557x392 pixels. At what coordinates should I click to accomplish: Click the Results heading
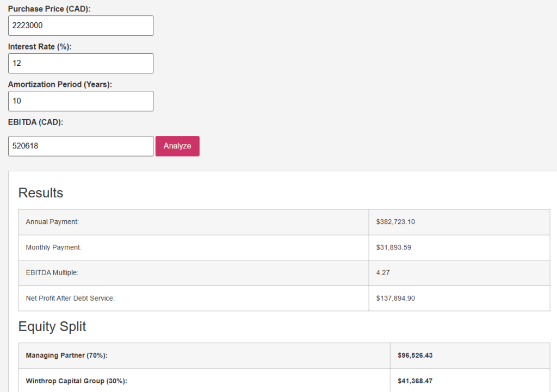tap(41, 193)
